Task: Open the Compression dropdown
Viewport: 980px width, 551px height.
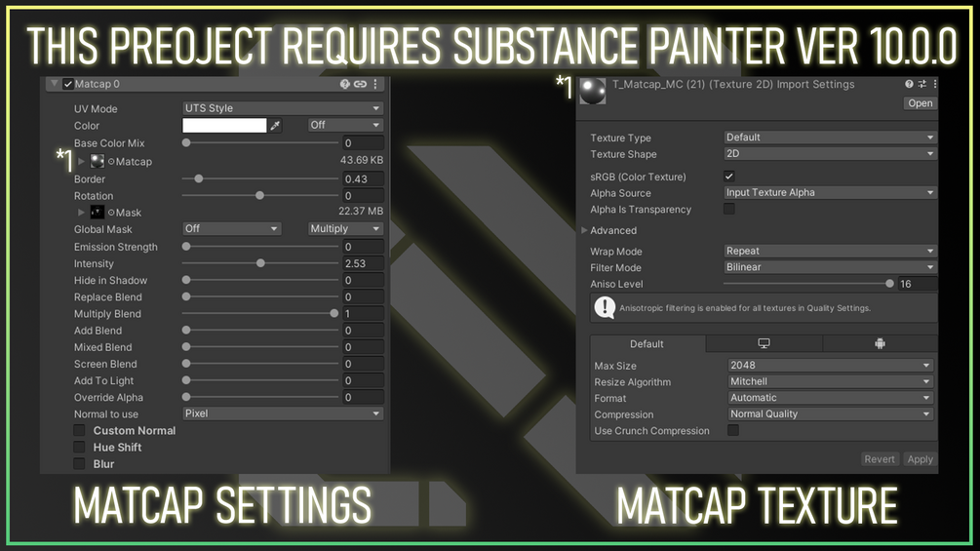Action: [831, 414]
